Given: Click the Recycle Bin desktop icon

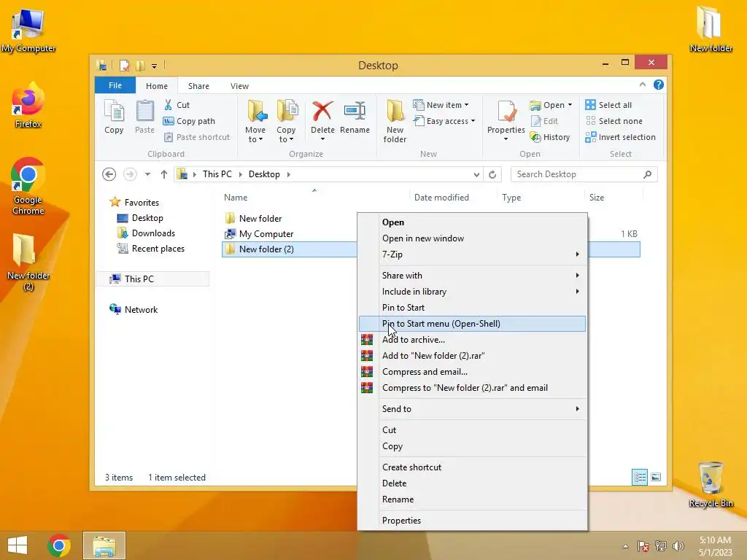Looking at the screenshot, I should tap(711, 484).
